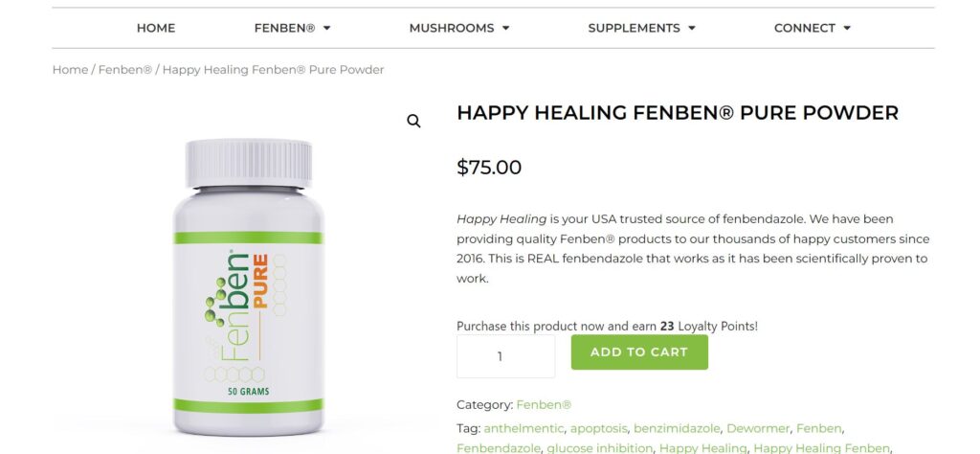
Task: Click the Fenben Pure bottle product image
Action: pyautogui.click(x=248, y=286)
